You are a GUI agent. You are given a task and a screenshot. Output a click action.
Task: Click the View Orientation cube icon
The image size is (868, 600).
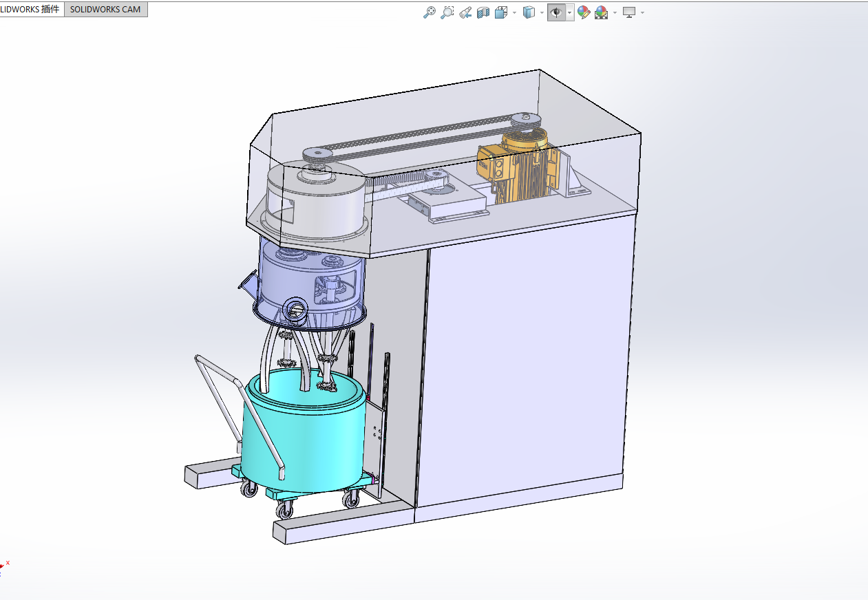point(501,12)
